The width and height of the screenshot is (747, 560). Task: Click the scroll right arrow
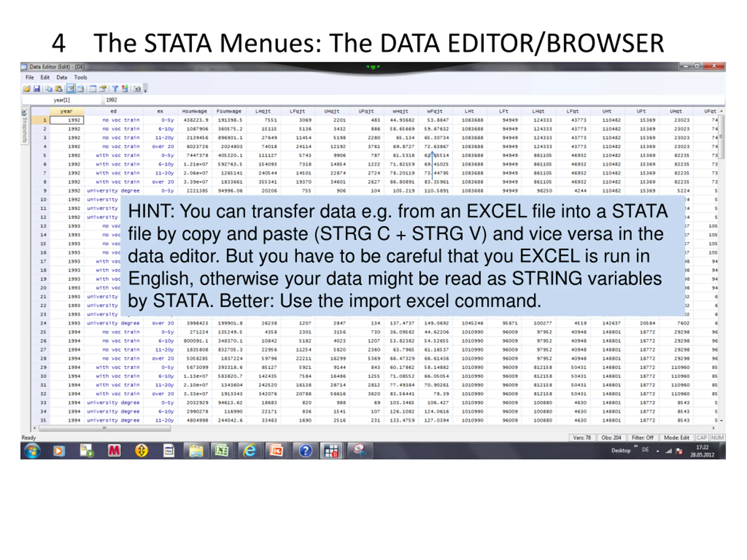713,428
